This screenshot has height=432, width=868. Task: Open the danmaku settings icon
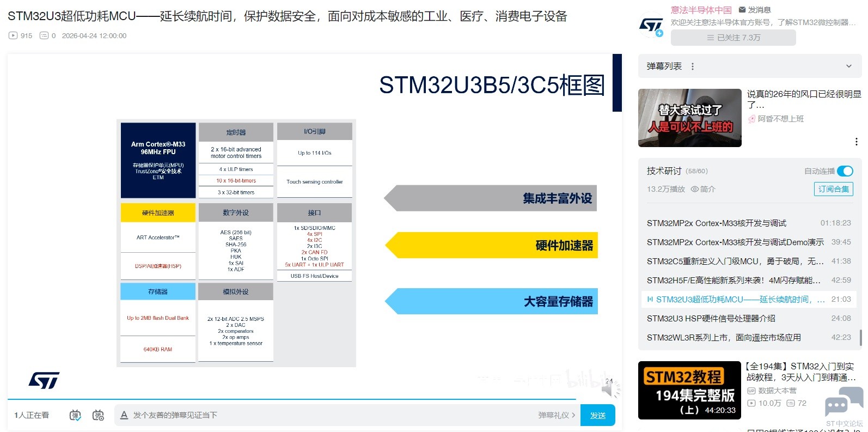[98, 415]
